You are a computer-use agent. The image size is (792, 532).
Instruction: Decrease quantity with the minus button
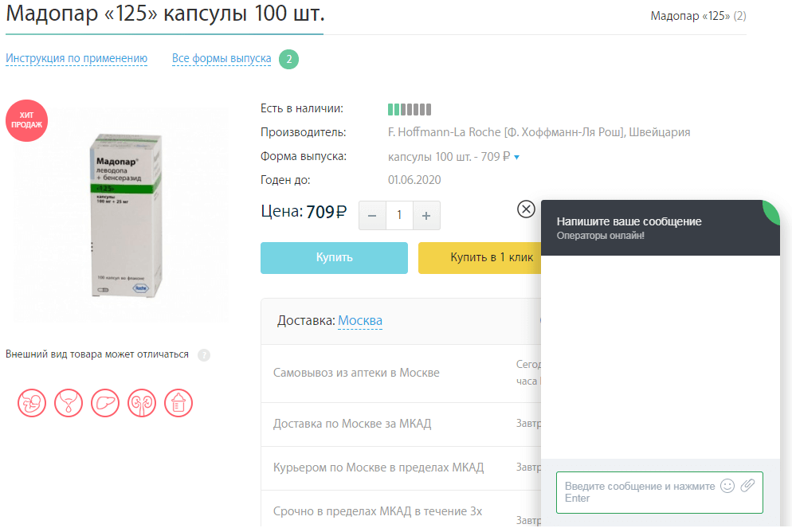372,216
